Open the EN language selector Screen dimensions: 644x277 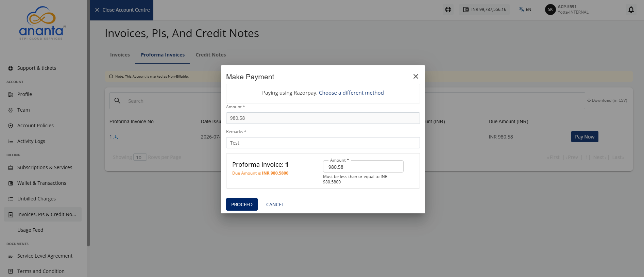click(525, 10)
